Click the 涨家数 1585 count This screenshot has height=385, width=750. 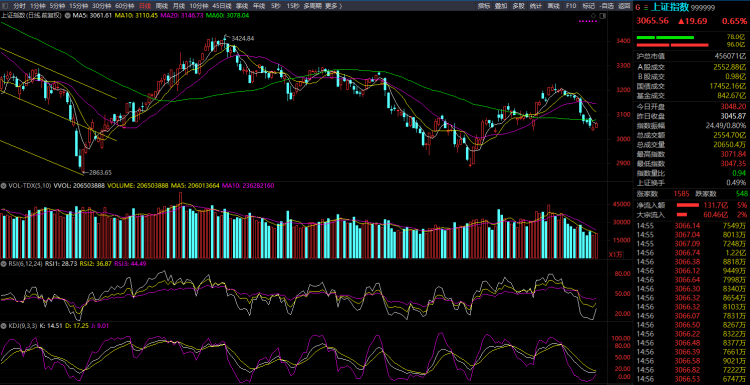tap(682, 194)
